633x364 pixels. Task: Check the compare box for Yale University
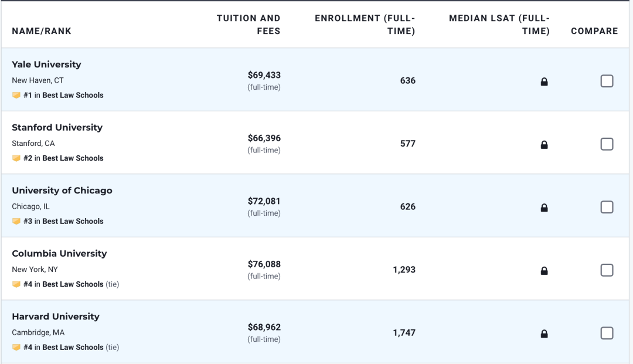607,81
